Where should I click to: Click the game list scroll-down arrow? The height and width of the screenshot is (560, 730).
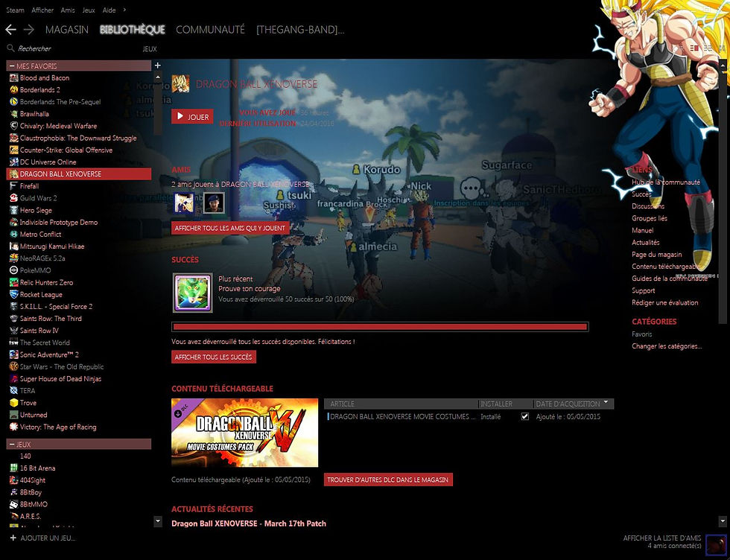pyautogui.click(x=158, y=521)
